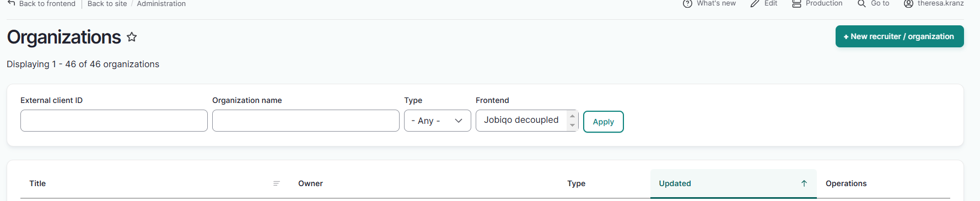980x201 pixels.
Task: Toggle the Updated column sort arrow
Action: (804, 183)
